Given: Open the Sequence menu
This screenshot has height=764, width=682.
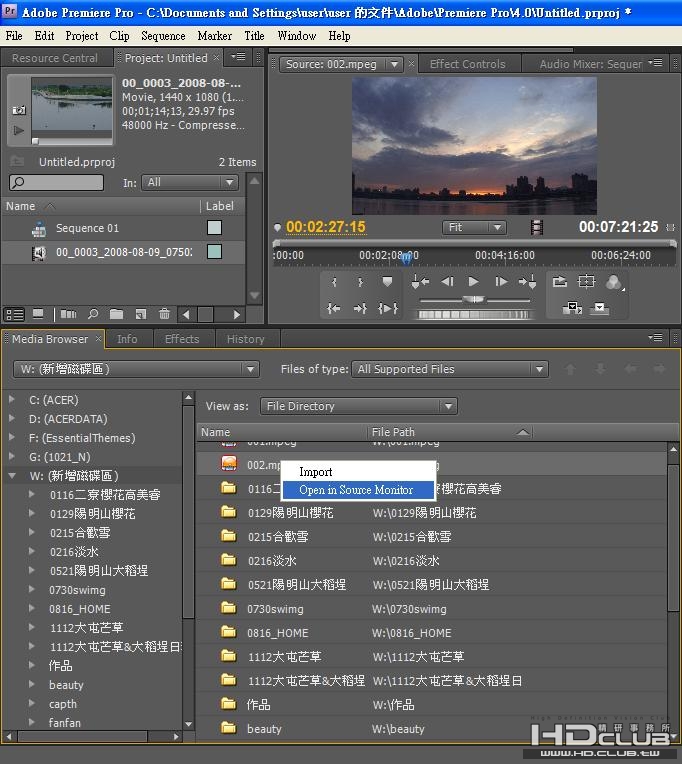Looking at the screenshot, I should pyautogui.click(x=163, y=36).
